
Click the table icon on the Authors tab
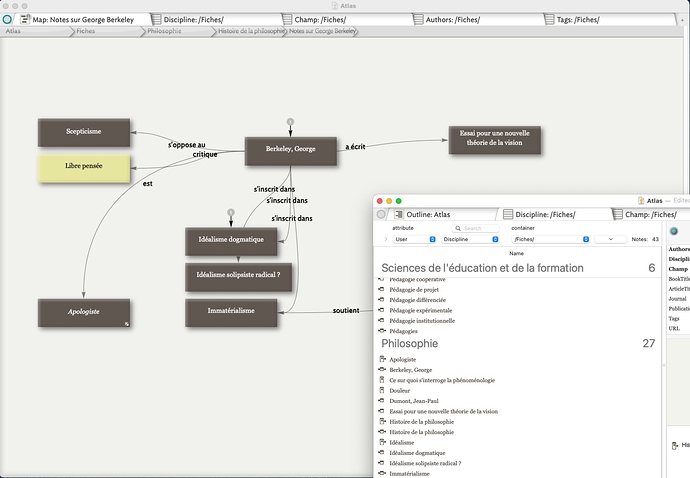click(418, 19)
